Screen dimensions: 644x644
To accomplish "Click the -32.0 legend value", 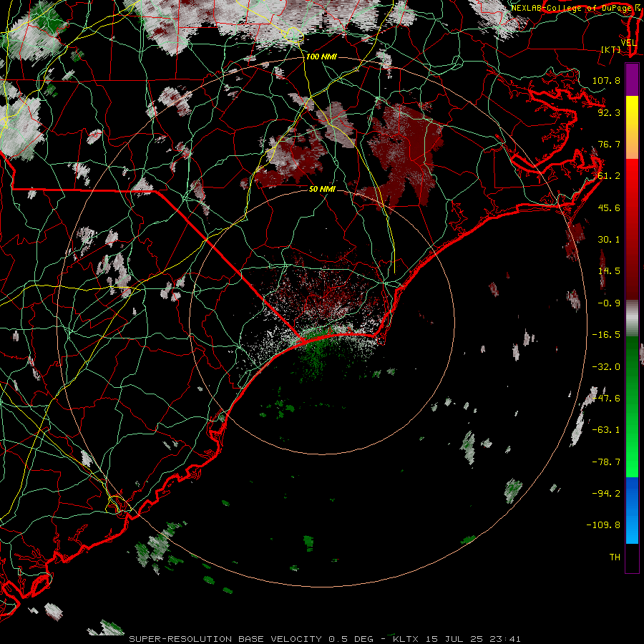I will [x=606, y=367].
